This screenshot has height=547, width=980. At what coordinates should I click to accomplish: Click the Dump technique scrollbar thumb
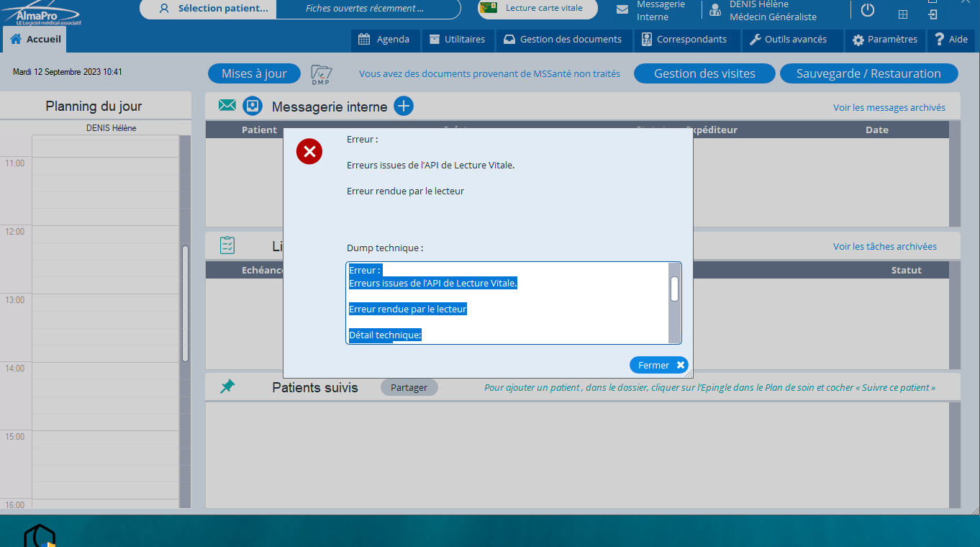(x=674, y=289)
